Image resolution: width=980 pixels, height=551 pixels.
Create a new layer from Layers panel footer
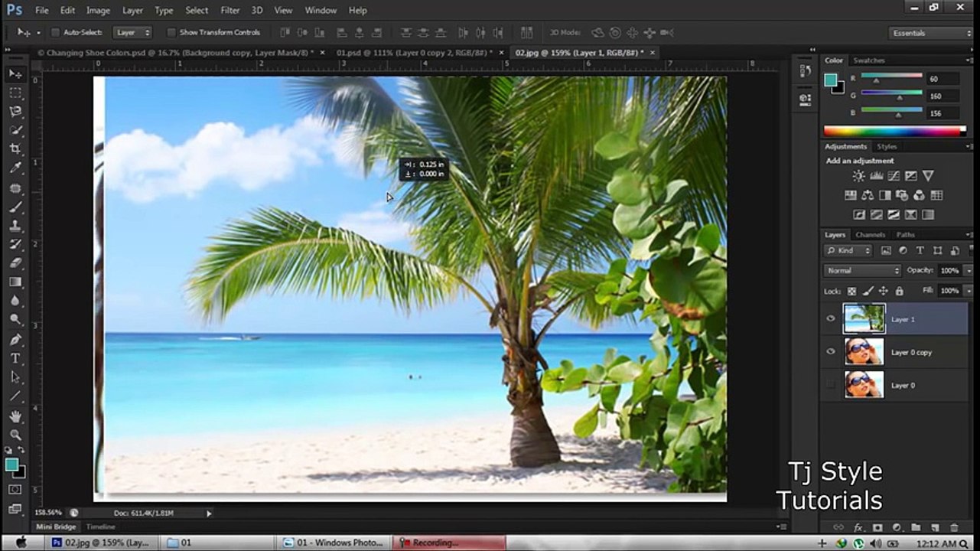pyautogui.click(x=935, y=527)
